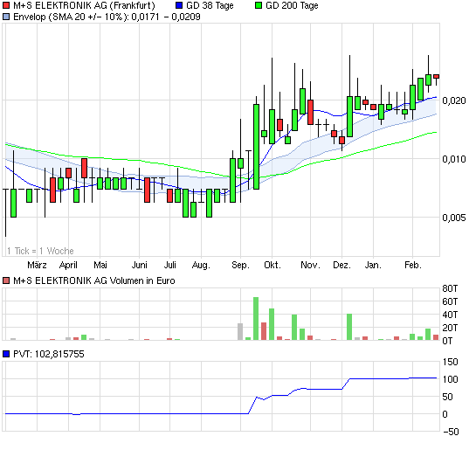Click the 'Jan.' month label
The width and height of the screenshot is (476, 450).
click(x=373, y=265)
